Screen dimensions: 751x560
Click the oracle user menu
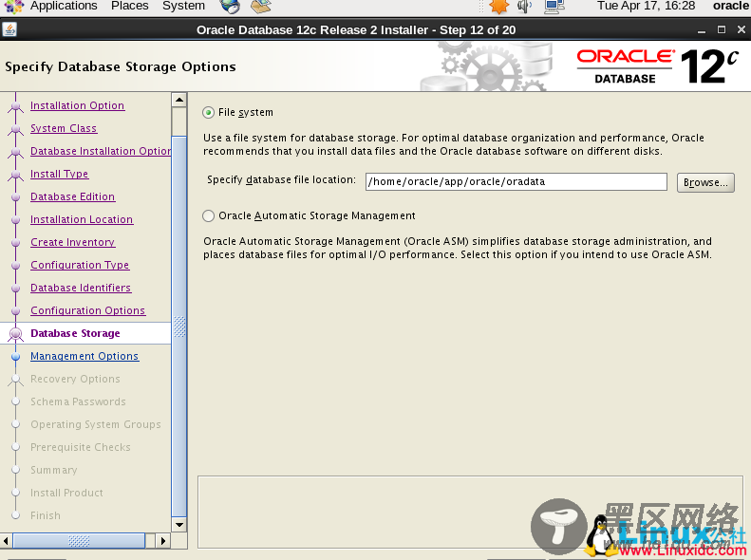coord(730,6)
